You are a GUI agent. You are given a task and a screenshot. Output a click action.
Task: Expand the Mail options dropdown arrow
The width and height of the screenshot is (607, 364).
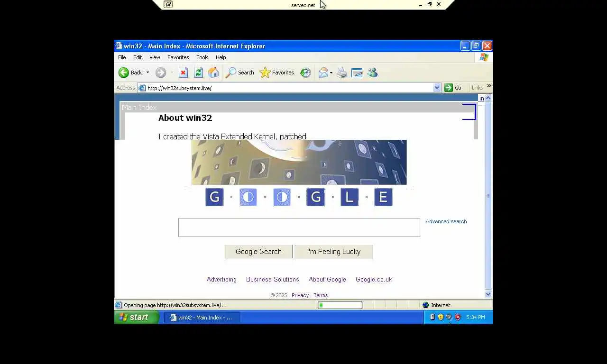pyautogui.click(x=331, y=73)
